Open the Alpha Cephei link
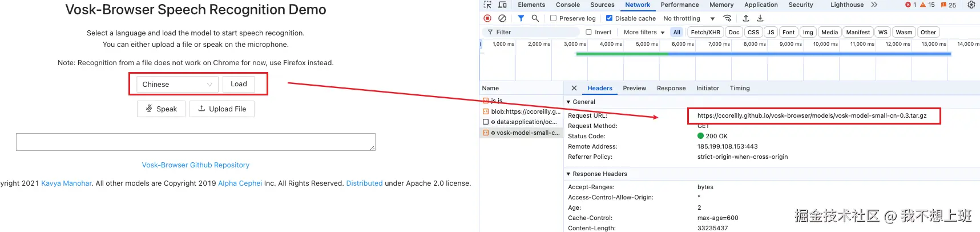980x232 pixels. [x=240, y=183]
